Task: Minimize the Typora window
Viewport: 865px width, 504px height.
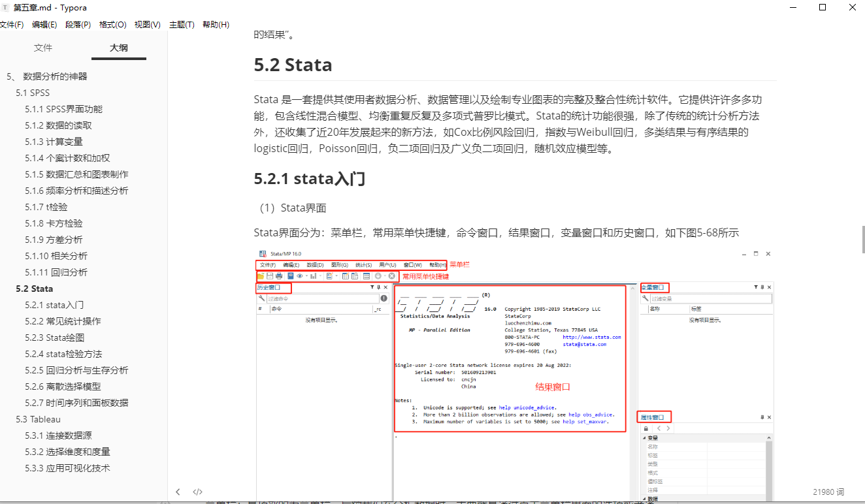Action: (x=792, y=8)
